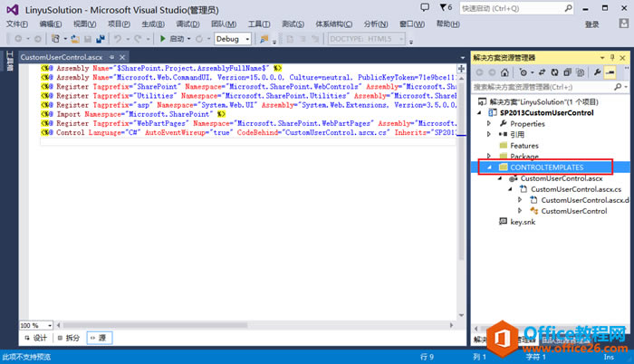
Task: Click the Undo toolbar icon
Action: 118,39
